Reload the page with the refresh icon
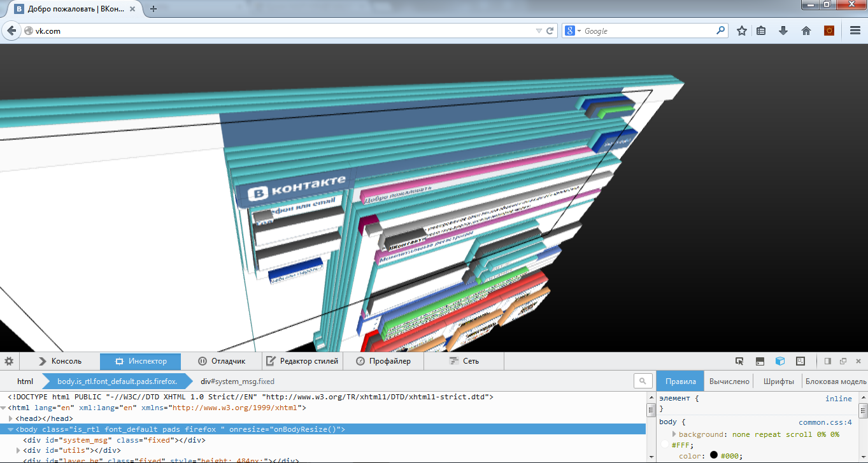868x463 pixels. pos(551,31)
